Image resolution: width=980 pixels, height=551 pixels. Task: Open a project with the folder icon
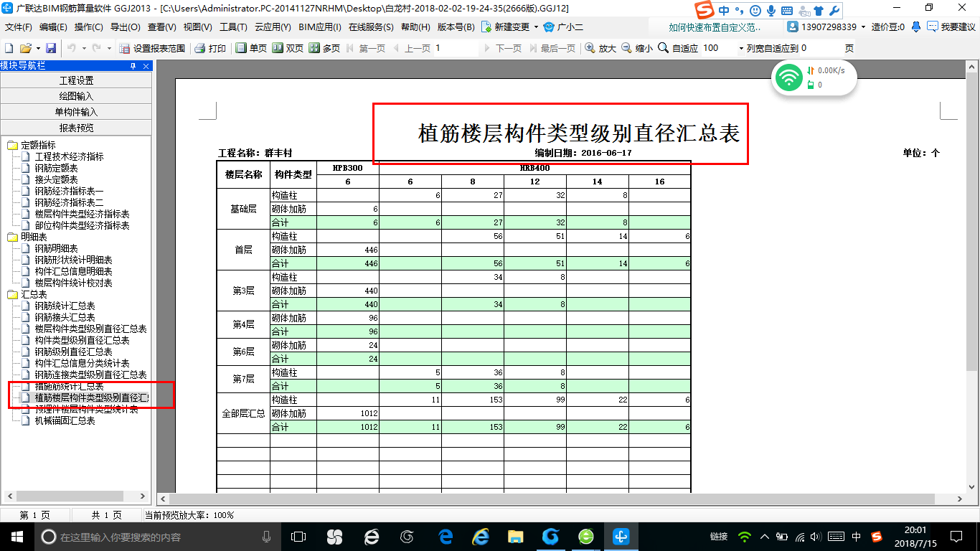(25, 48)
